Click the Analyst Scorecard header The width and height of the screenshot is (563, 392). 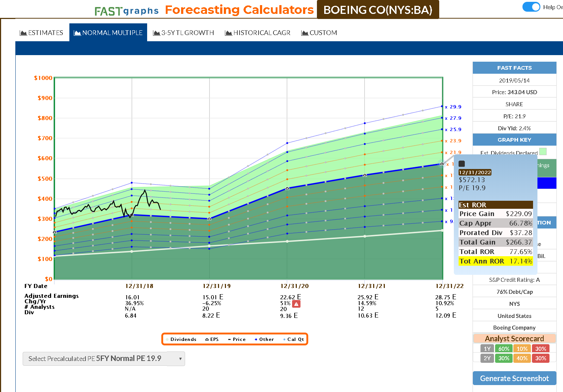coord(514,339)
